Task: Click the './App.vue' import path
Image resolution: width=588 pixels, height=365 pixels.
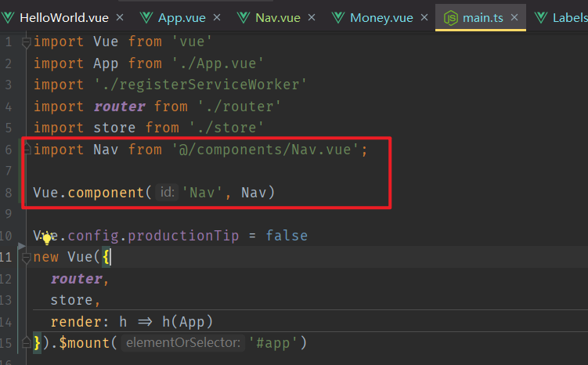Action: (x=218, y=63)
